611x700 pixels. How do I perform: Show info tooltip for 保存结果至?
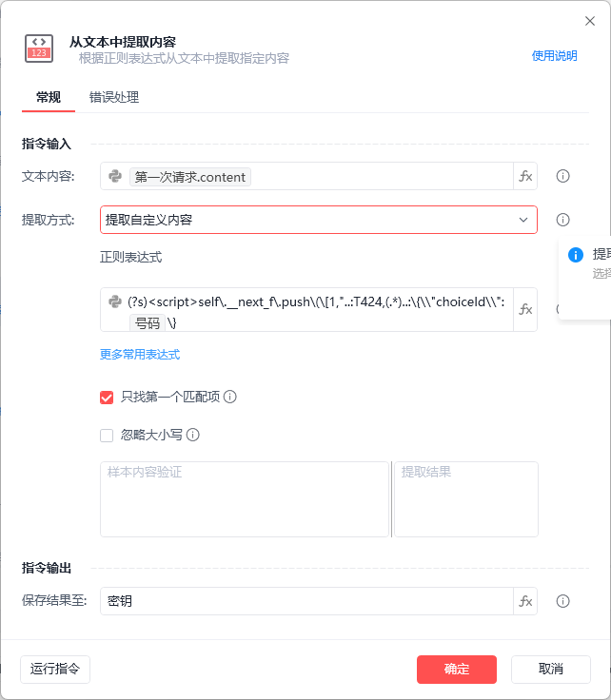coord(562,601)
